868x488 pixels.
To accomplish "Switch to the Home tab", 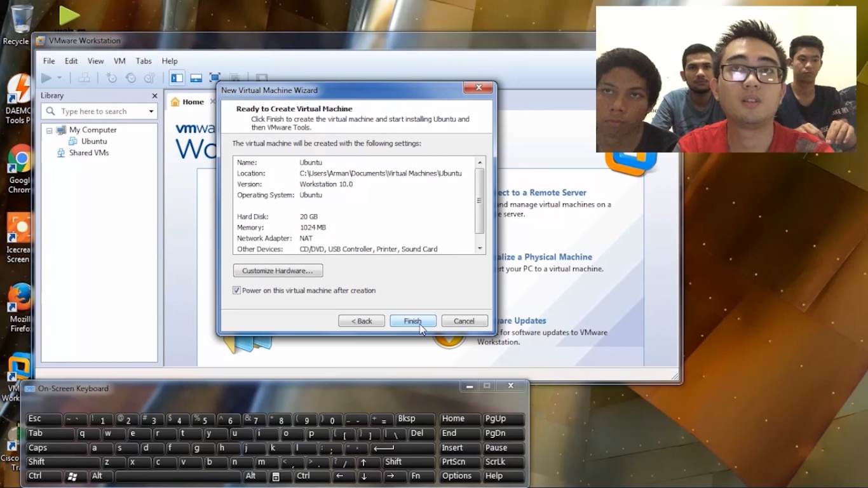I will coord(193,102).
